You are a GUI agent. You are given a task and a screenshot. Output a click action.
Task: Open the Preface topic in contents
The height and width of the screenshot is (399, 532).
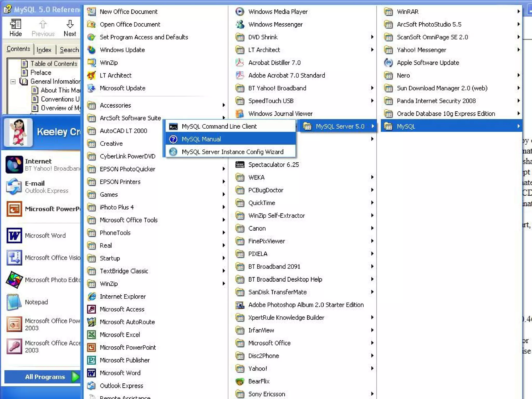[41, 72]
